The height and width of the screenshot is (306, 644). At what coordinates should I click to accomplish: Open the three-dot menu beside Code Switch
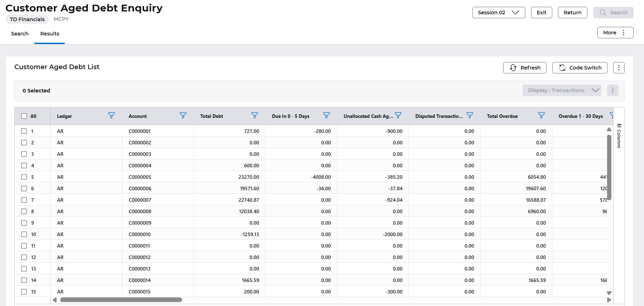tap(619, 68)
